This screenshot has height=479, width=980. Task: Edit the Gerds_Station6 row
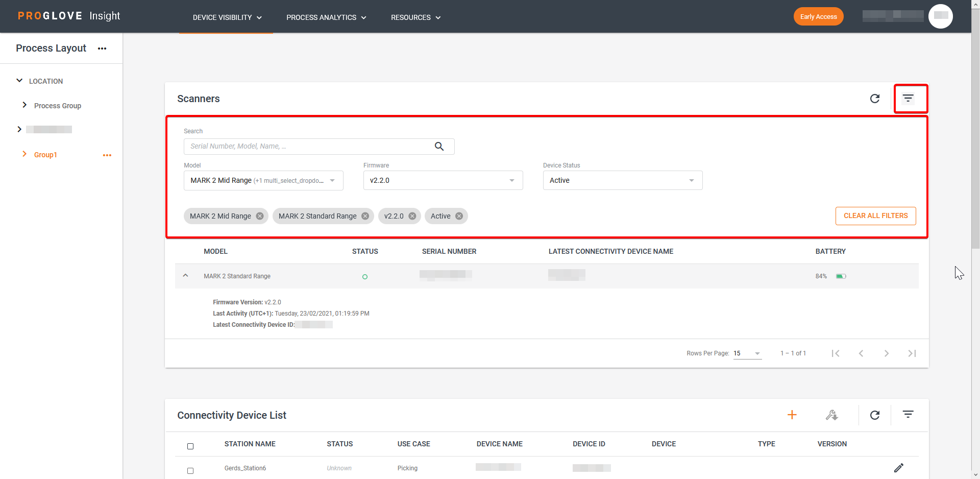899,468
